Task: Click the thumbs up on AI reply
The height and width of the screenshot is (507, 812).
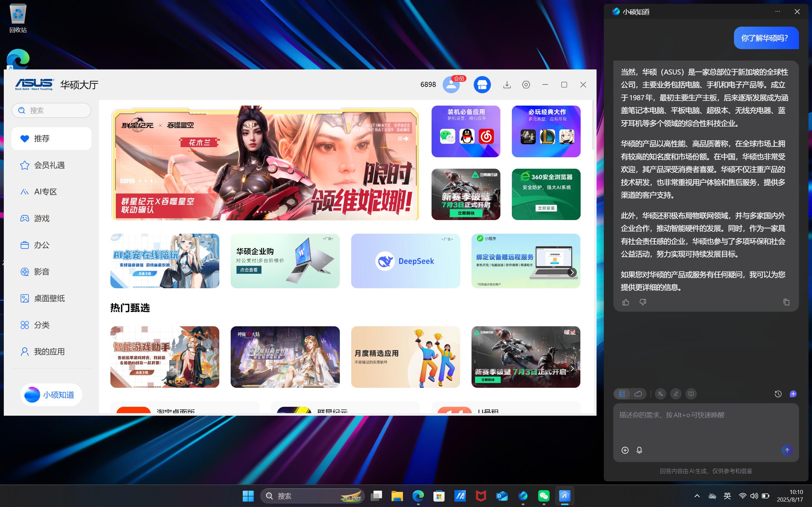Action: click(x=625, y=302)
